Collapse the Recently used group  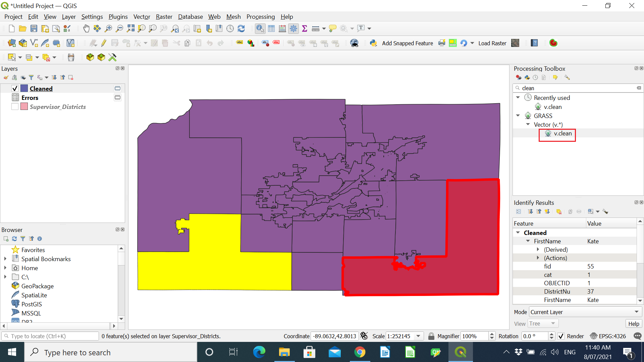[x=518, y=98]
